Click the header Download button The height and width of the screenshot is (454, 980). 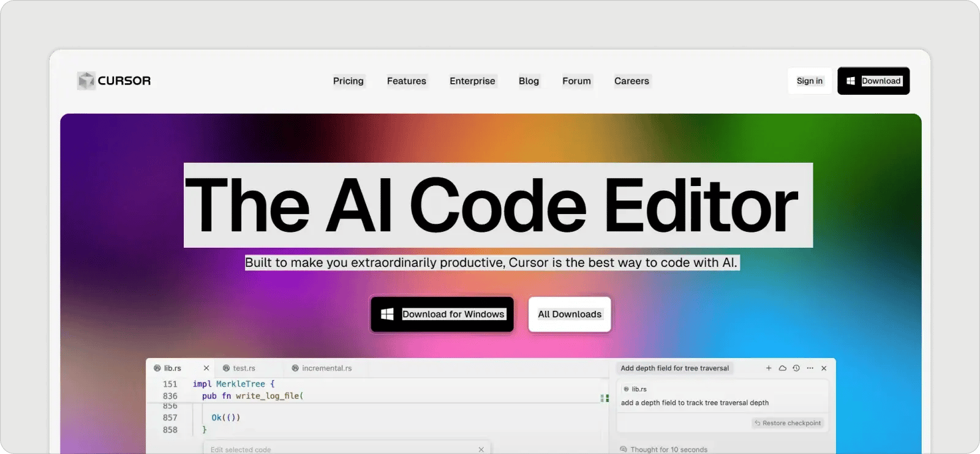tap(873, 81)
